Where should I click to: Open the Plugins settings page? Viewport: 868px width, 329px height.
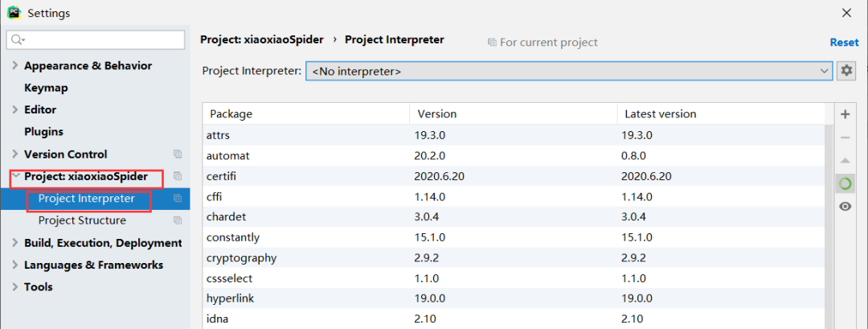tap(43, 132)
